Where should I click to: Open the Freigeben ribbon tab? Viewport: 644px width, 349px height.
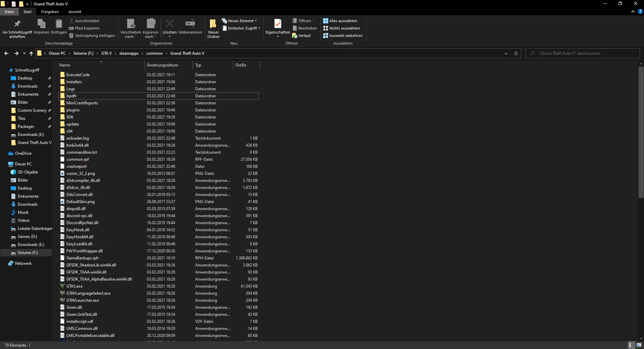[x=50, y=12]
